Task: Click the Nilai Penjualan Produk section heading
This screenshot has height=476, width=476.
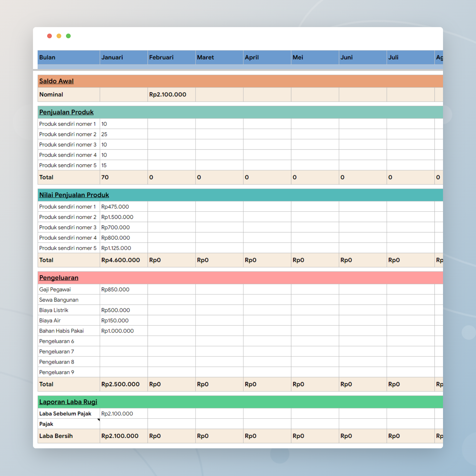Action: [x=74, y=195]
